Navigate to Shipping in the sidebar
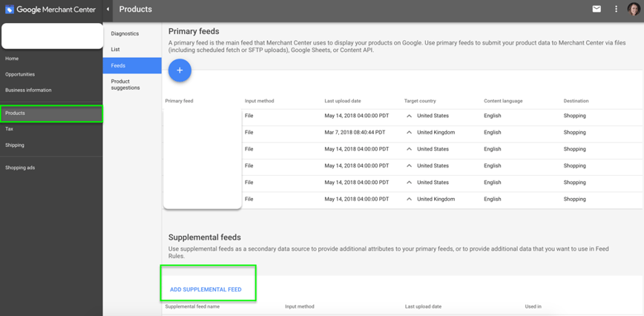Image resolution: width=644 pixels, height=316 pixels. (x=15, y=145)
